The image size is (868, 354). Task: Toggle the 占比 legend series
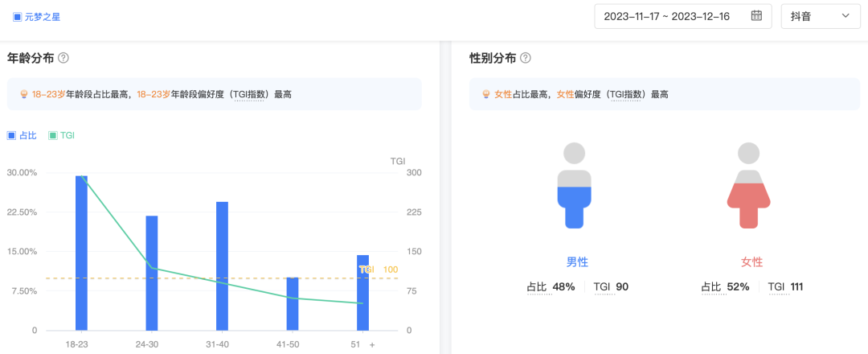23,136
